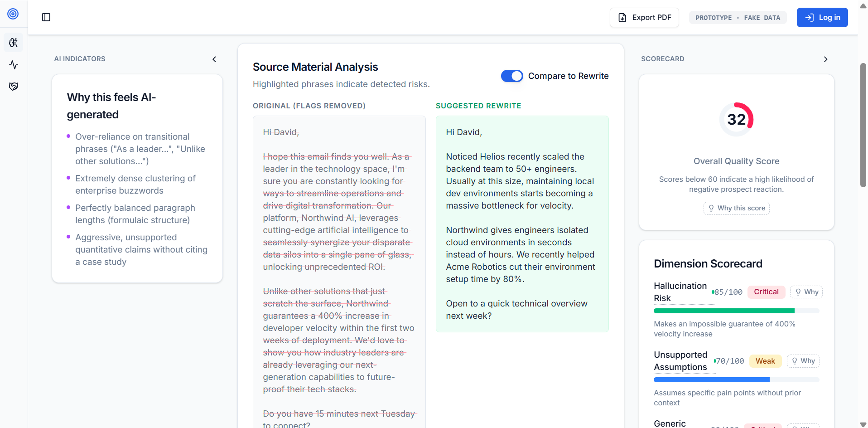Collapse the Scorecard panel chevron
The width and height of the screenshot is (868, 428).
pyautogui.click(x=825, y=59)
